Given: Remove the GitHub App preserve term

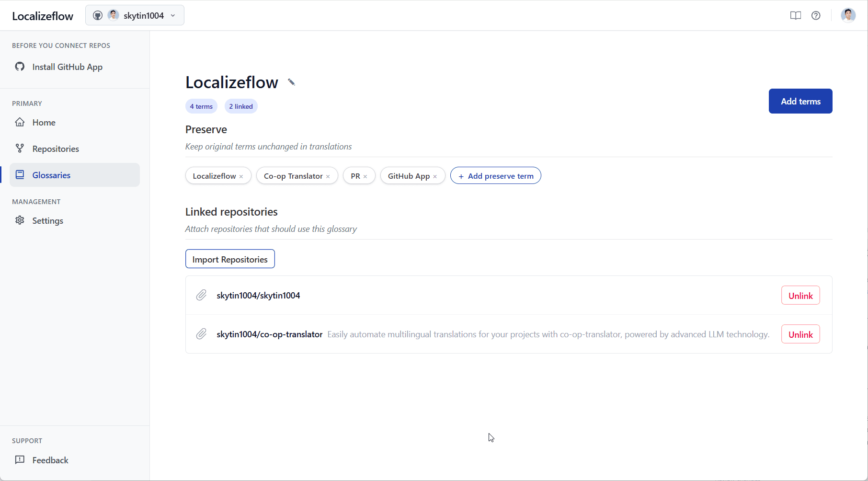Looking at the screenshot, I should point(435,177).
